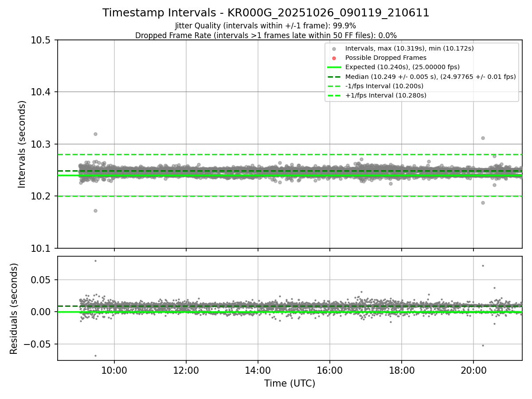Click the 10:00 time tick label
532x399 pixels.
pos(114,370)
